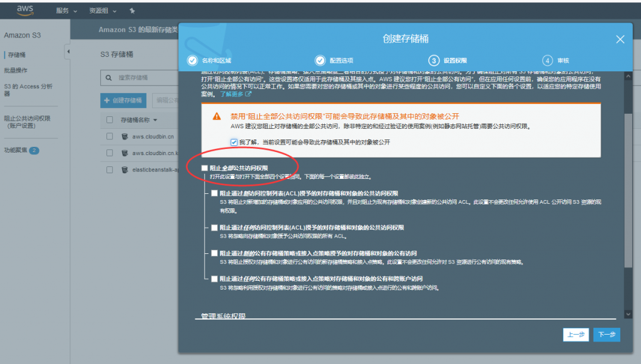
Task: Check 阻止通过任何公有存储桶策略 option
Action: click(214, 278)
